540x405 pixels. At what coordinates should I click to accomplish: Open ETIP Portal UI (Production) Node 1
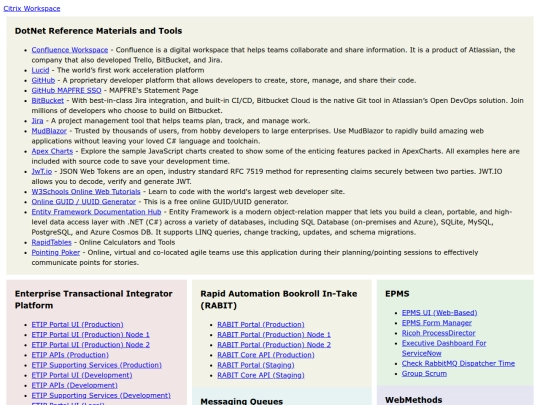[91, 335]
